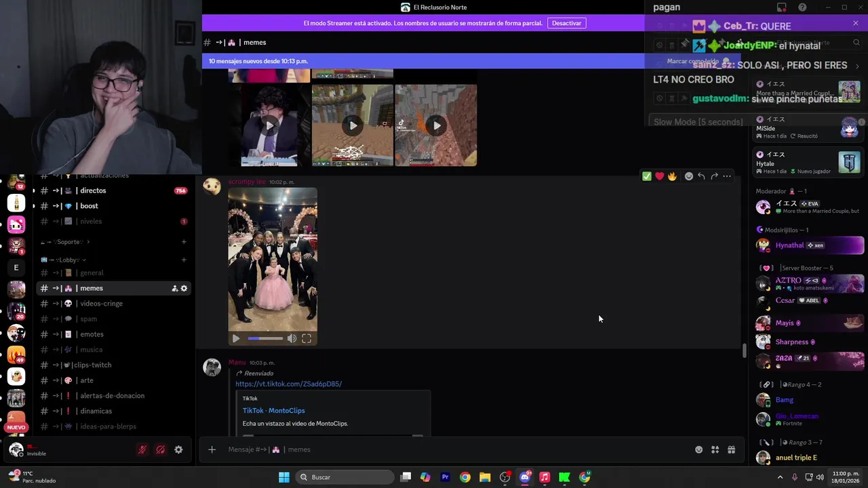The image size is (868, 488).
Task: Click the taskbar Buscar search box
Action: click(346, 477)
